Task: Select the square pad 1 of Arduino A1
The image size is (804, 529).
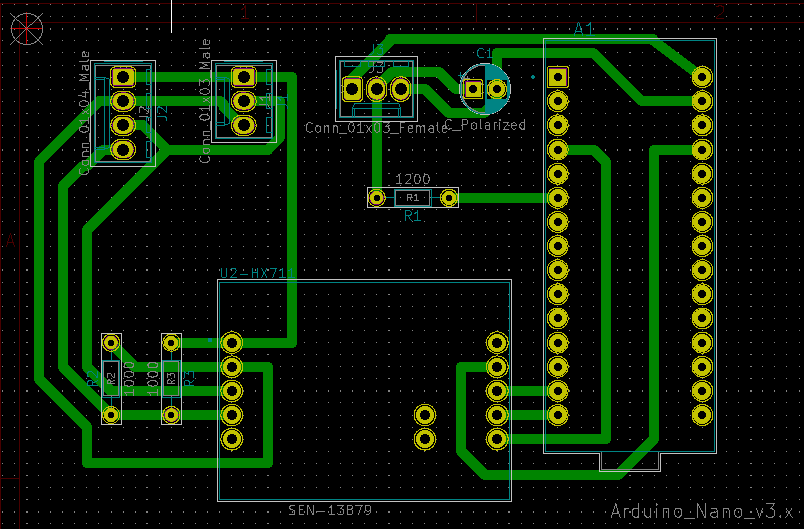Action: pos(558,77)
